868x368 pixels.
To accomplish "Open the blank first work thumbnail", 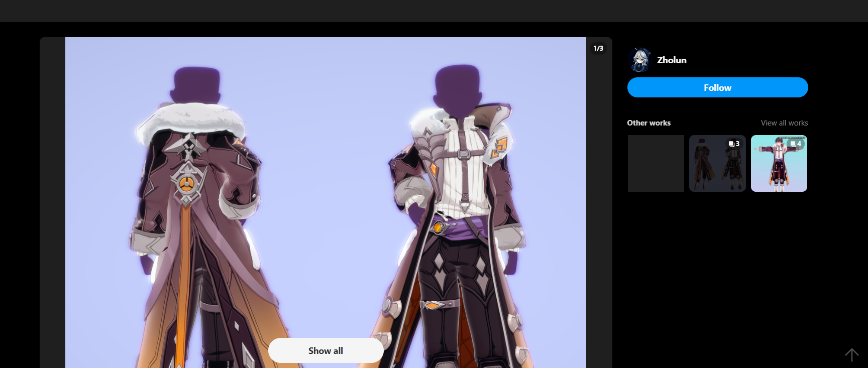I will tap(656, 163).
